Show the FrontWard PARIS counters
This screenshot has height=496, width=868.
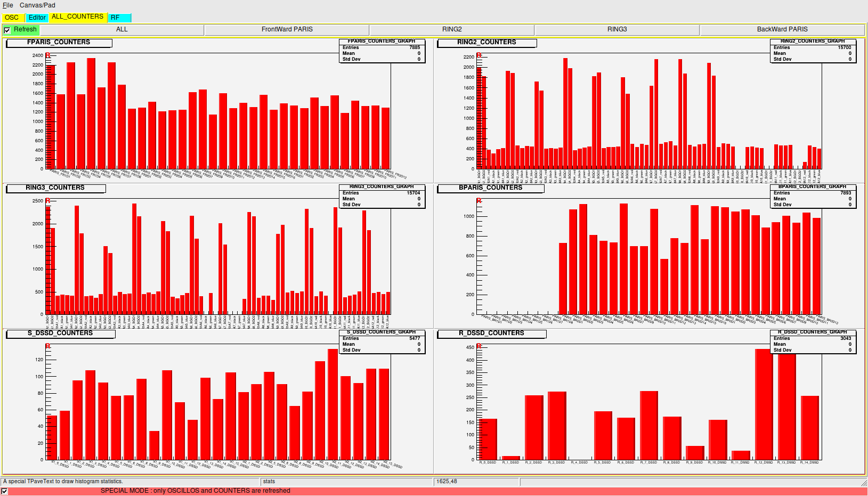point(287,30)
